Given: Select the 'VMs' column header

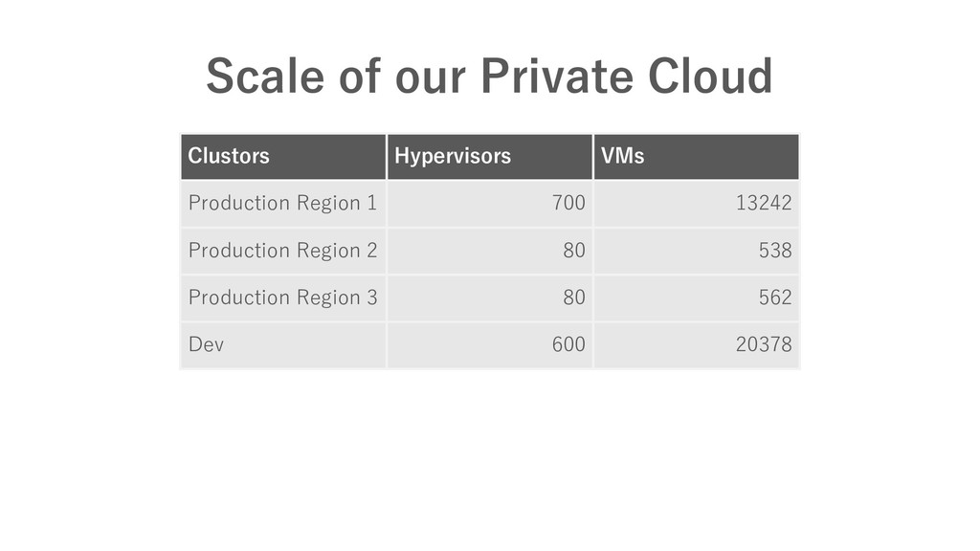Looking at the screenshot, I should coord(697,156).
